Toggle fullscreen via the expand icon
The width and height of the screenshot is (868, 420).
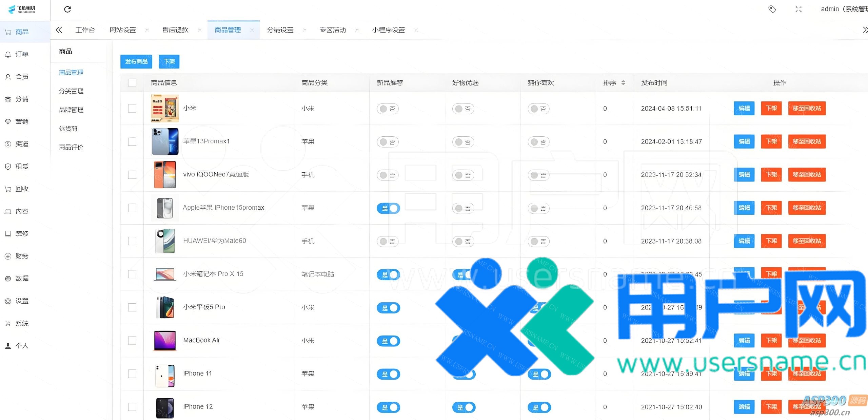798,9
